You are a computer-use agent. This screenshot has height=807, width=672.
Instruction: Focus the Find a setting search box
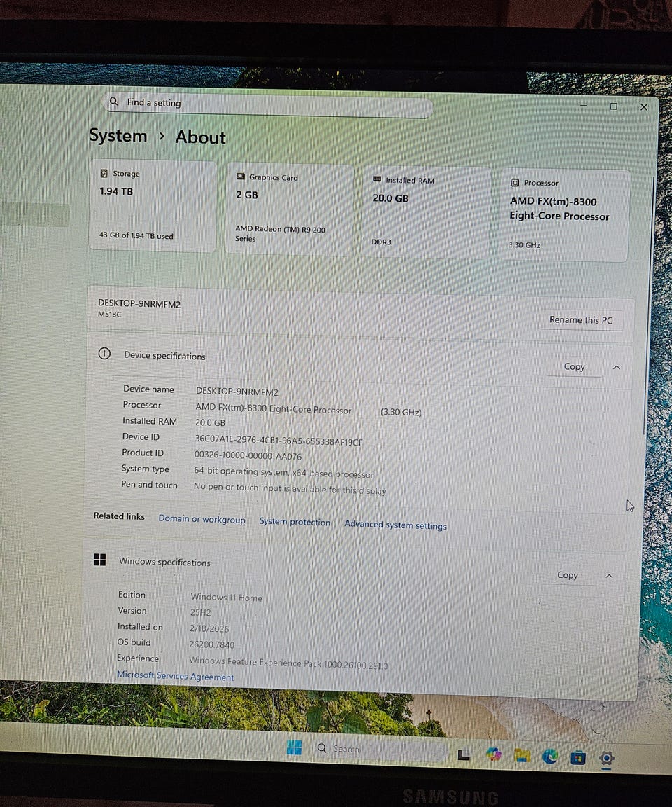pyautogui.click(x=267, y=104)
